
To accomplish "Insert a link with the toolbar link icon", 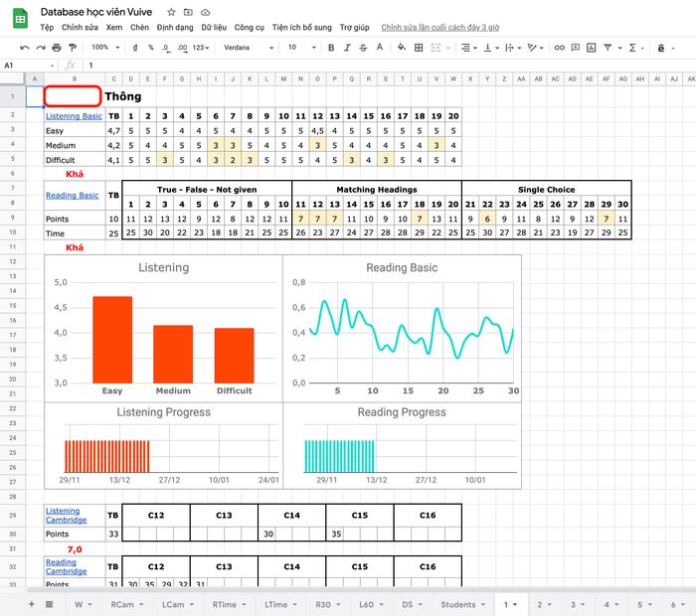I will click(x=560, y=47).
